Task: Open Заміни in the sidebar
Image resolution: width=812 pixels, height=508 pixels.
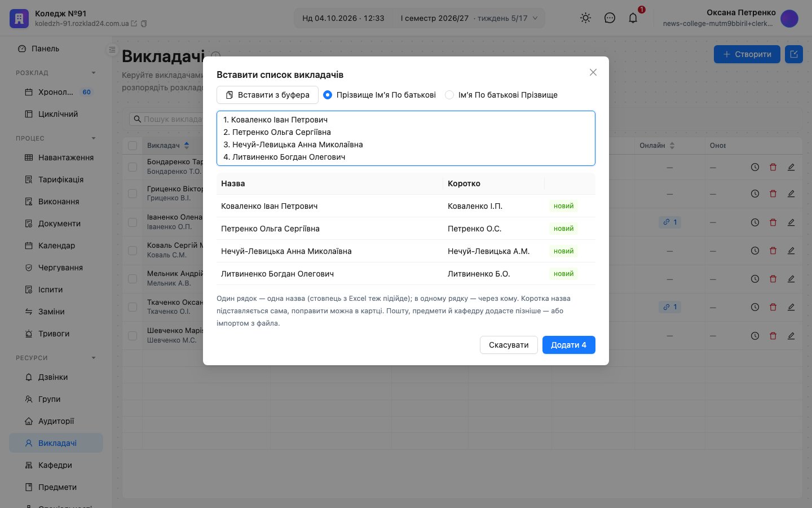Action: coord(56,312)
